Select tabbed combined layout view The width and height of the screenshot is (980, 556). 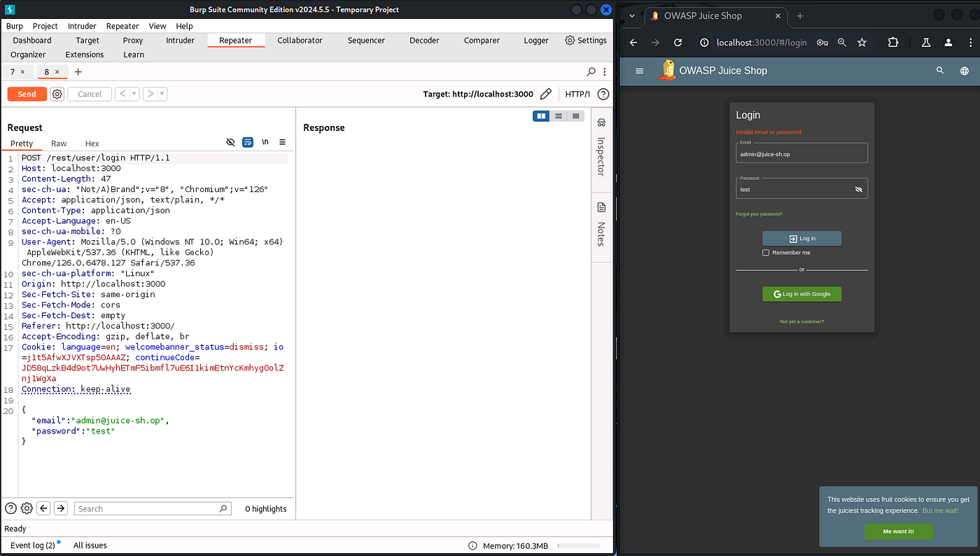tap(576, 116)
